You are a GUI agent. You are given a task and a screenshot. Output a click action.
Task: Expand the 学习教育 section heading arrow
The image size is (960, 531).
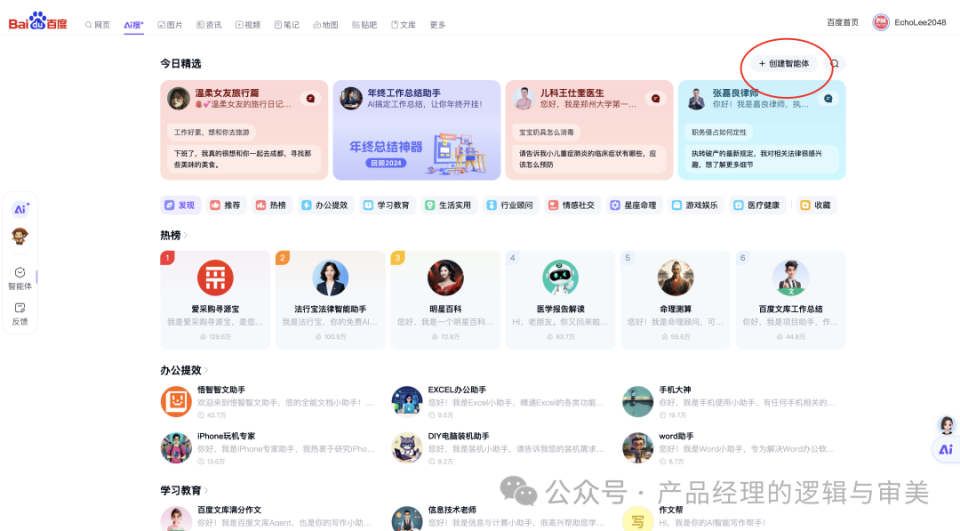[206, 491]
